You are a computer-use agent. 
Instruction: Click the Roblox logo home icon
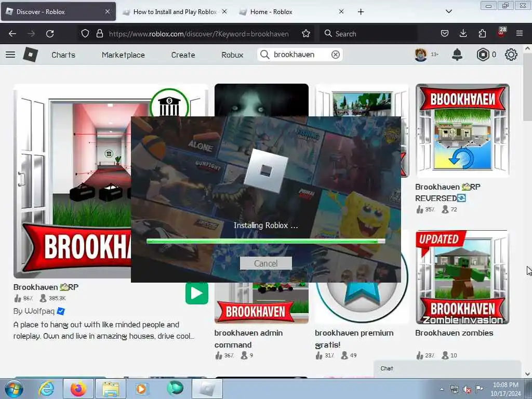coord(30,55)
